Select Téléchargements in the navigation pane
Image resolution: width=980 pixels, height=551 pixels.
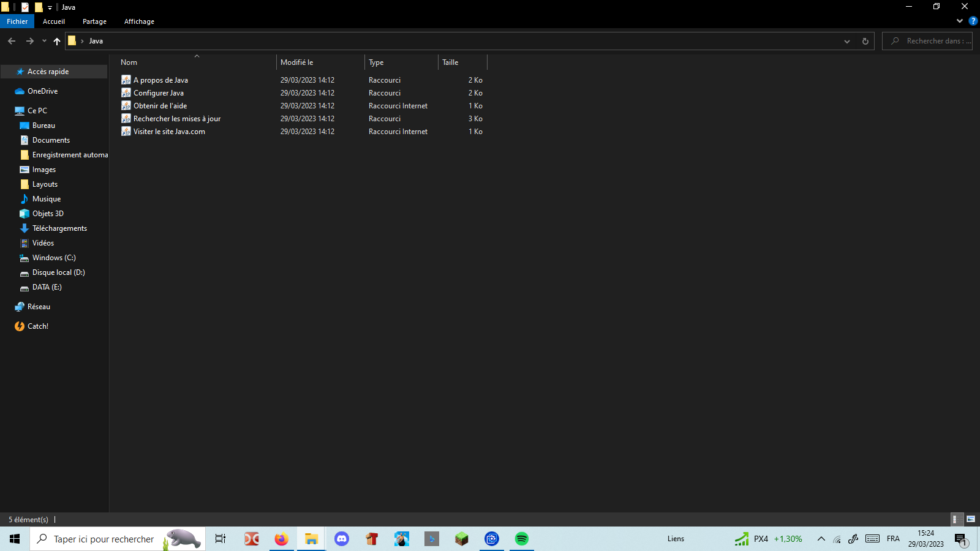click(x=59, y=228)
